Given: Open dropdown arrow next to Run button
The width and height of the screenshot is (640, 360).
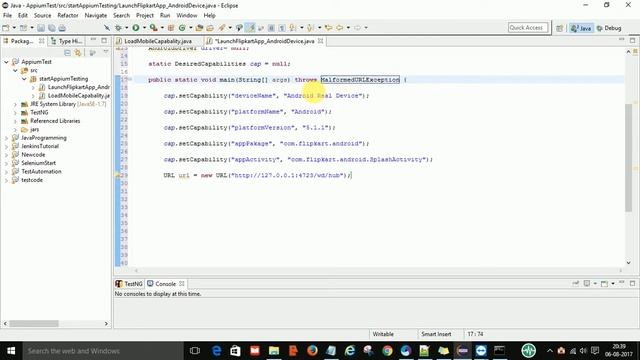Looking at the screenshot, I should coord(144,28).
